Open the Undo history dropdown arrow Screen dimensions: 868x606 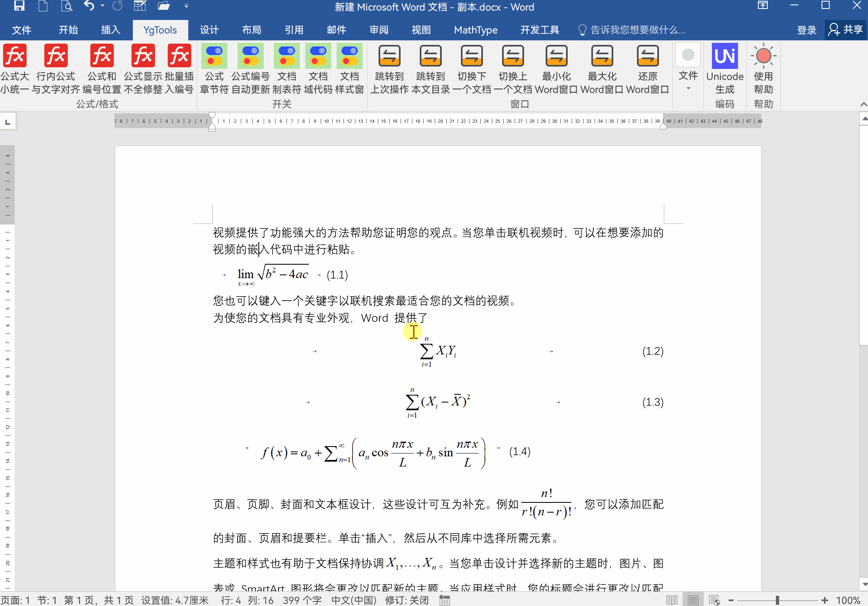[102, 6]
